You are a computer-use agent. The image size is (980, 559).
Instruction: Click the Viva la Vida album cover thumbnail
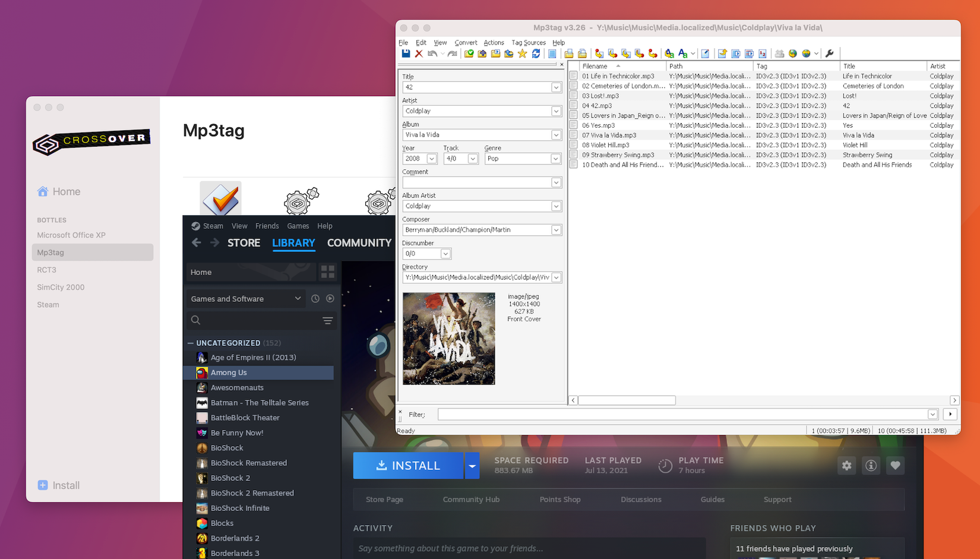point(448,339)
